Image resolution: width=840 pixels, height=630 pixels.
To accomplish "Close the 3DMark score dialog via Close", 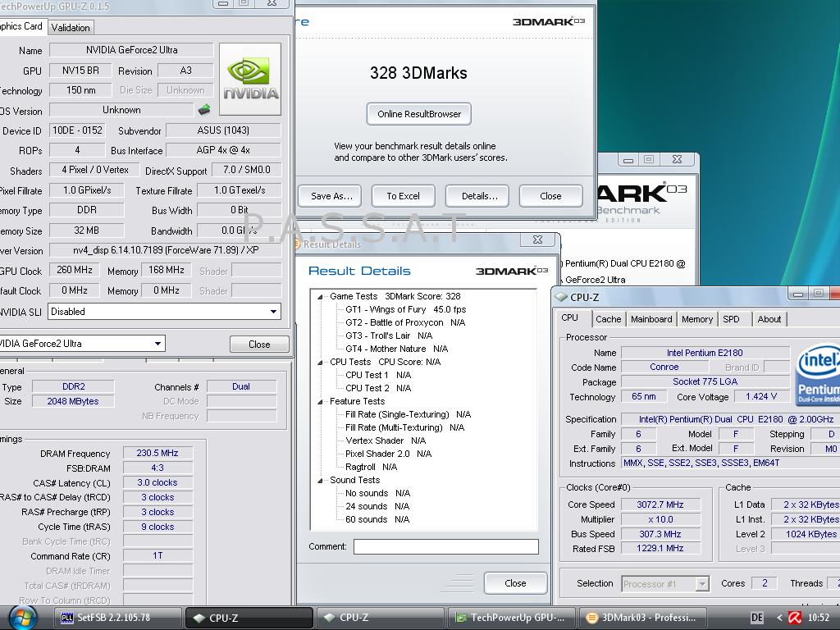I will [x=550, y=196].
